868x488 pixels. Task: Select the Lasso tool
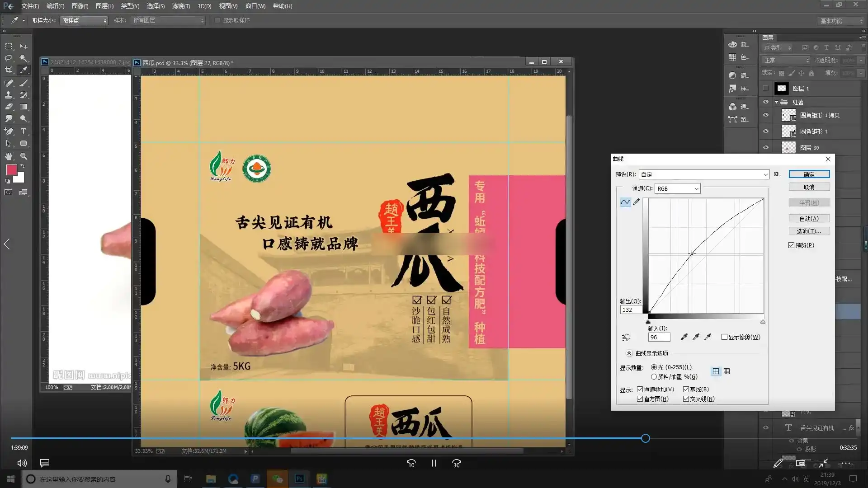(x=9, y=58)
